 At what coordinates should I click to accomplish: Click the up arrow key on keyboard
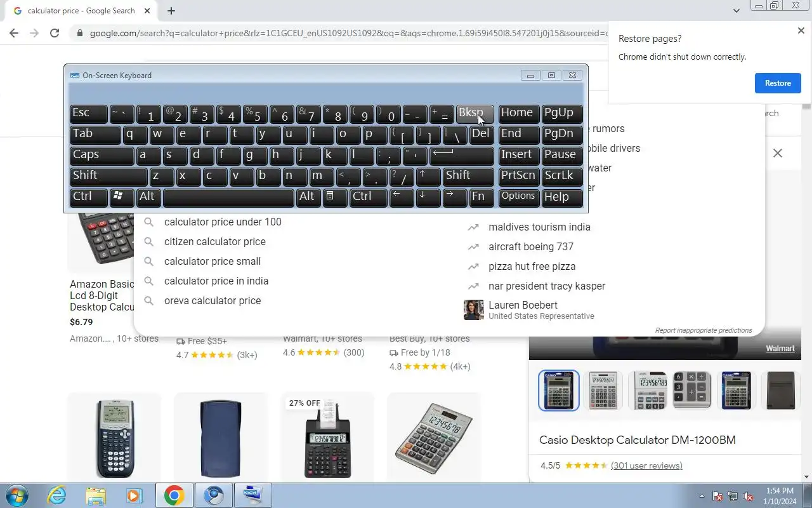[428, 177]
